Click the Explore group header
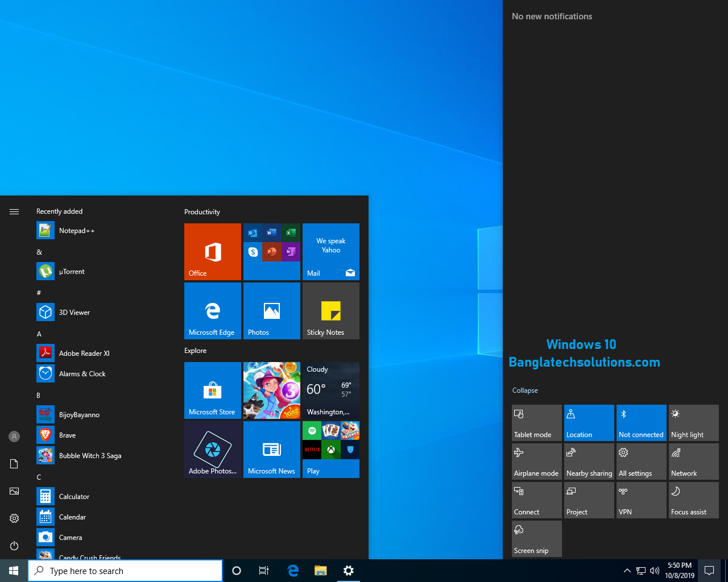The image size is (728, 582). pos(195,351)
